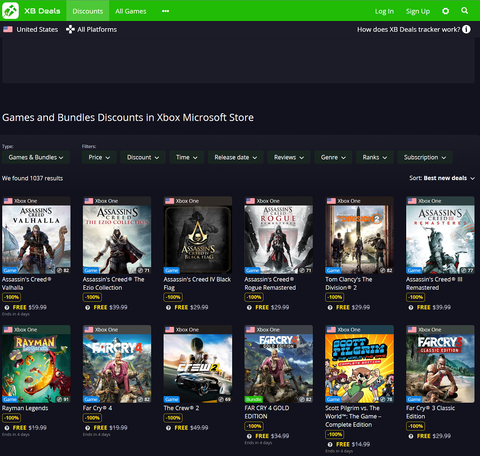This screenshot has height=456, width=480.
Task: Click the All Platforms gamepad icon
Action: [x=70, y=29]
